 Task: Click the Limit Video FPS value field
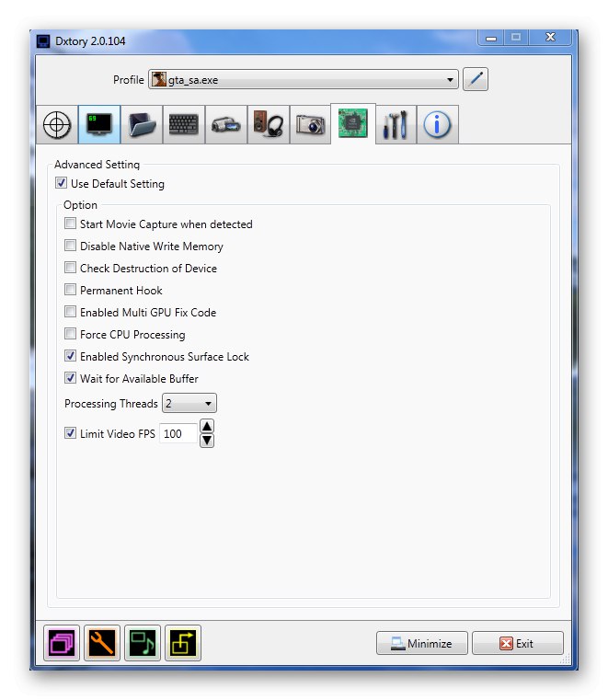178,433
